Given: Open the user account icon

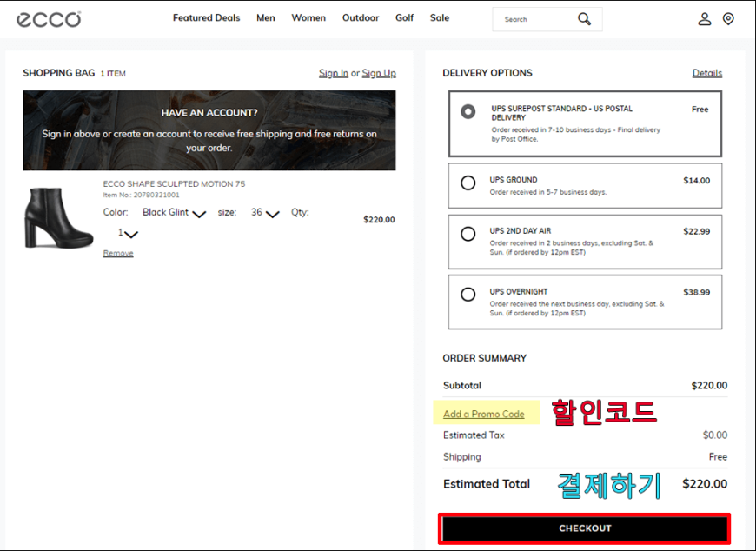Looking at the screenshot, I should 705,19.
